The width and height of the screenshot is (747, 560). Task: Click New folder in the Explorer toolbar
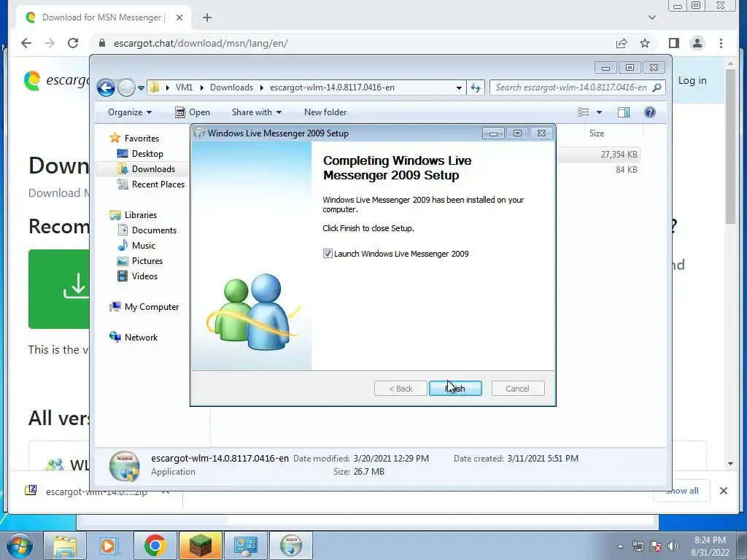pos(325,112)
